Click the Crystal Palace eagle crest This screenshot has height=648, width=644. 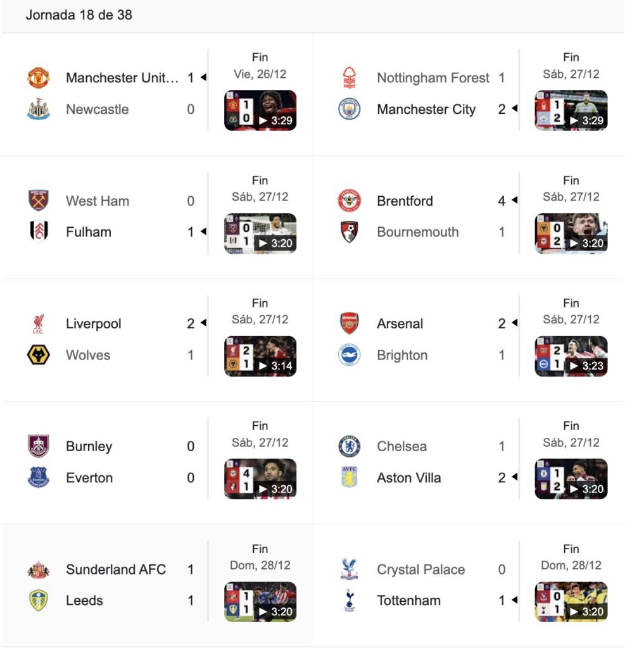pos(349,569)
